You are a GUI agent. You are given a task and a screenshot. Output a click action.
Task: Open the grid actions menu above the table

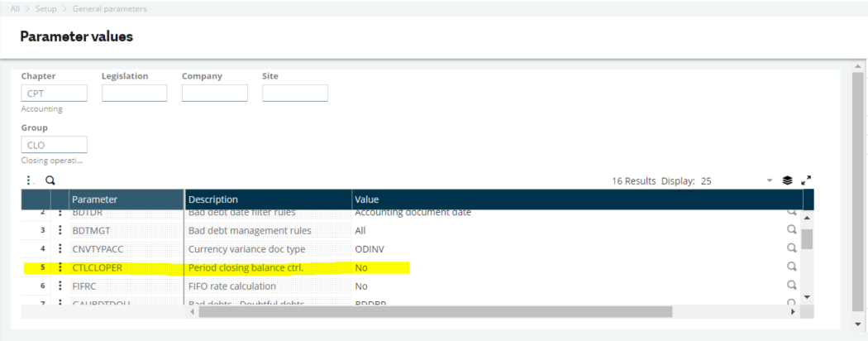[27, 180]
